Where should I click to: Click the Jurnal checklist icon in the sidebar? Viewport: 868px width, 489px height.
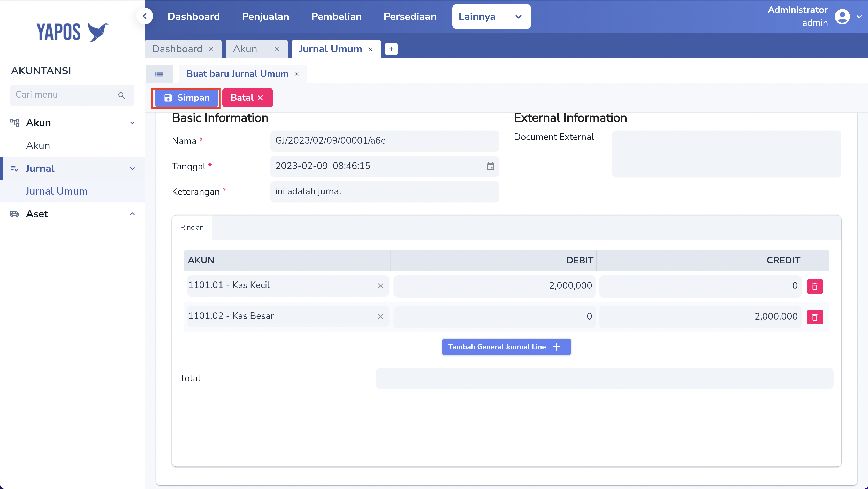point(14,168)
